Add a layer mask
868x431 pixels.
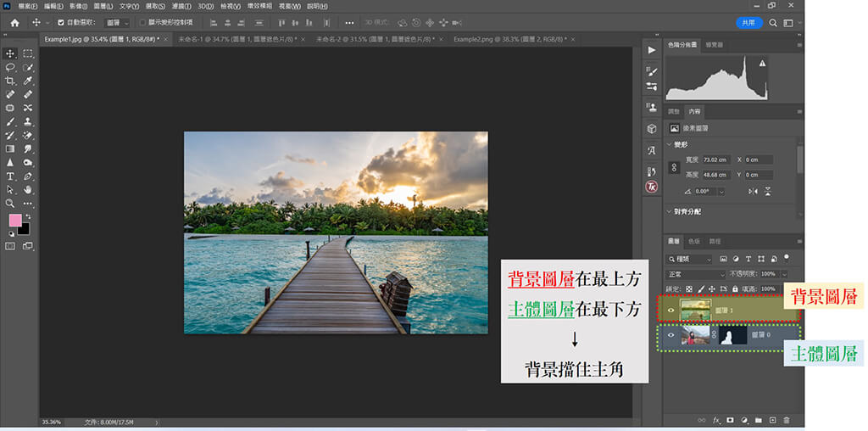pos(730,421)
